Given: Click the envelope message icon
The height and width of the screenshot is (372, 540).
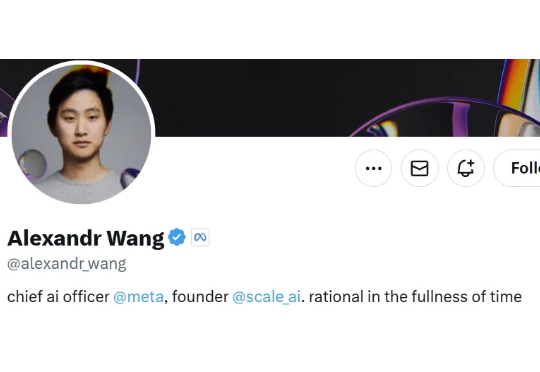Looking at the screenshot, I should pyautogui.click(x=419, y=168).
